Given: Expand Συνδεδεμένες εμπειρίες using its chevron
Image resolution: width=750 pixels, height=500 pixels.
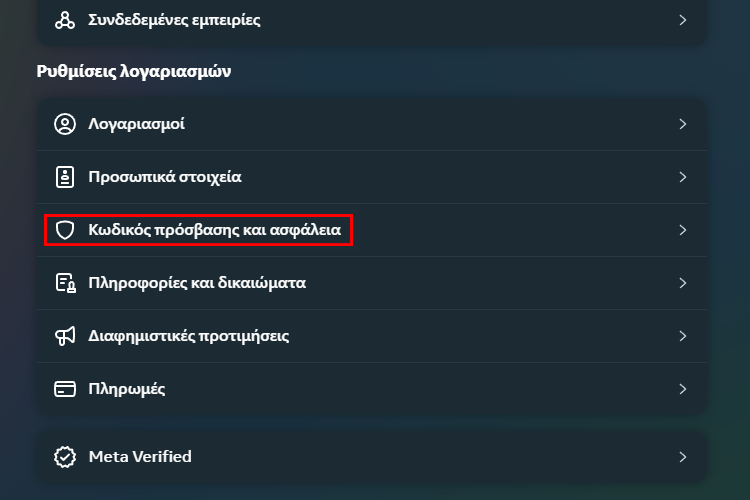Looking at the screenshot, I should [x=683, y=20].
